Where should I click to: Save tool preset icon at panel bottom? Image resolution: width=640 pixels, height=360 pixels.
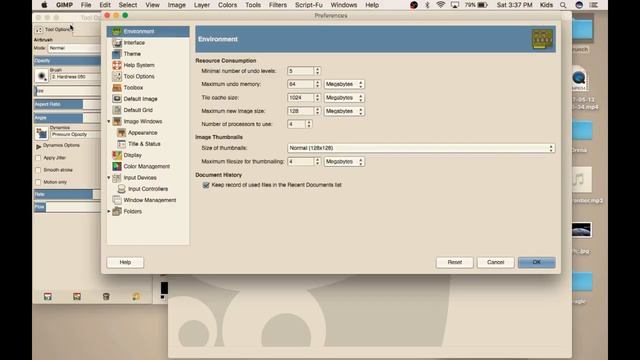tap(48, 297)
